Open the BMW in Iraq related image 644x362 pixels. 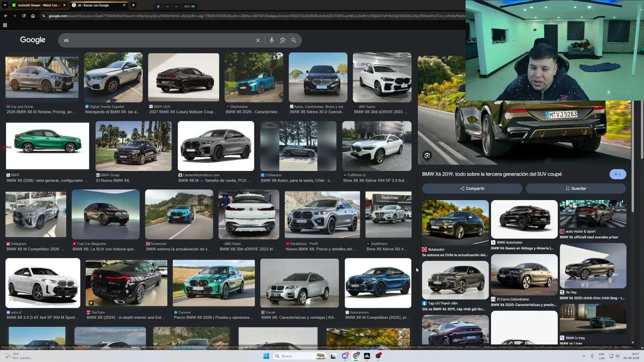pyautogui.click(x=593, y=318)
